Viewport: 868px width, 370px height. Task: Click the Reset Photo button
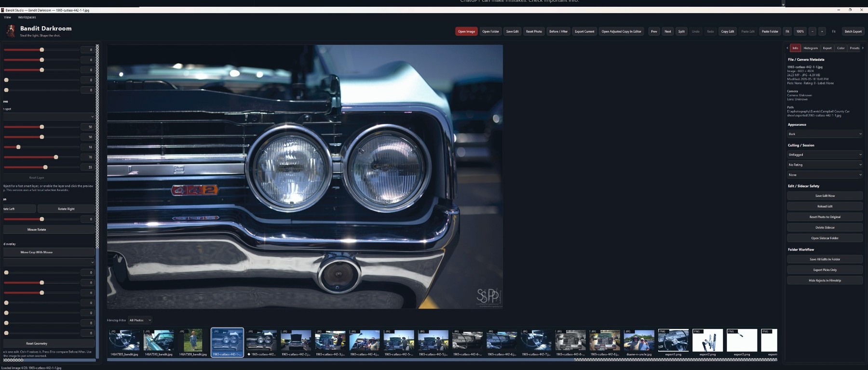pyautogui.click(x=534, y=31)
